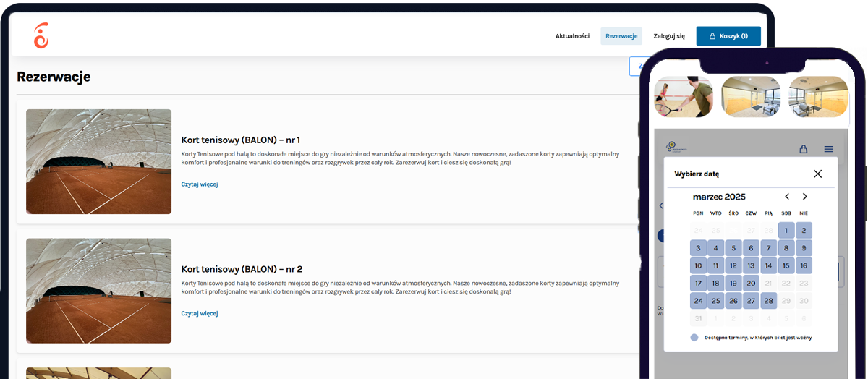Open the Aktualności menu item
This screenshot has width=868, height=379.
(572, 36)
